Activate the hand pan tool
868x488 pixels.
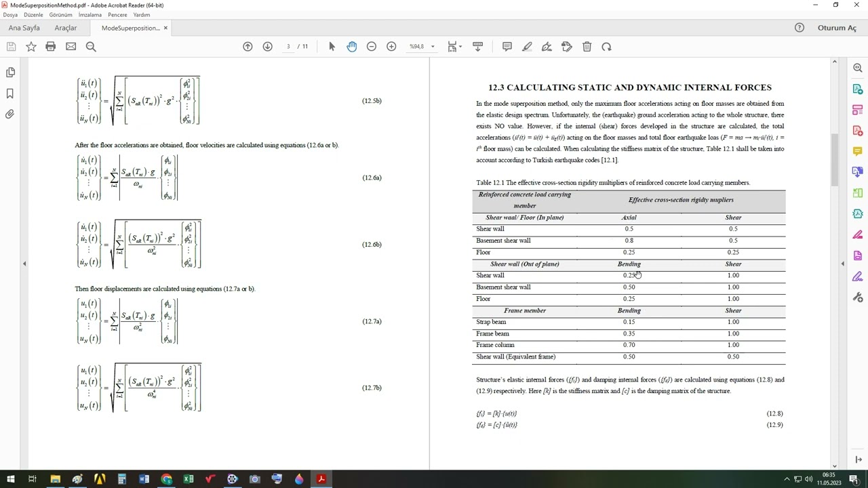pyautogui.click(x=351, y=46)
